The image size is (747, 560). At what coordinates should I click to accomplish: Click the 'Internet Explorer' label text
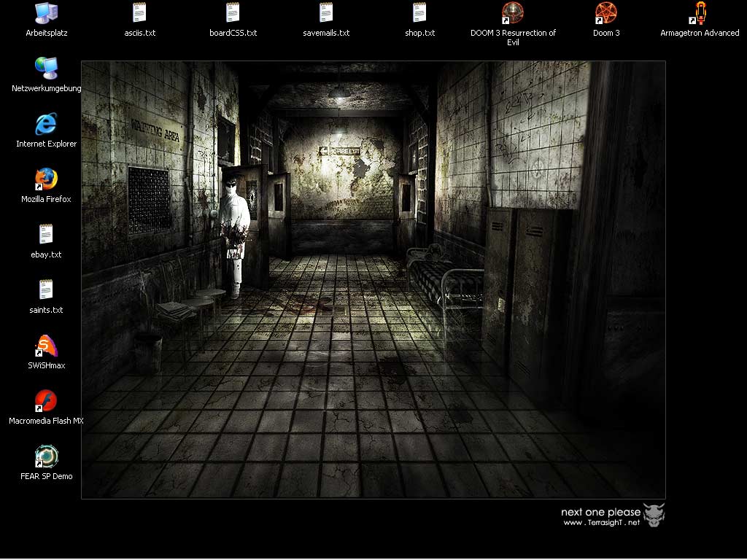click(46, 144)
